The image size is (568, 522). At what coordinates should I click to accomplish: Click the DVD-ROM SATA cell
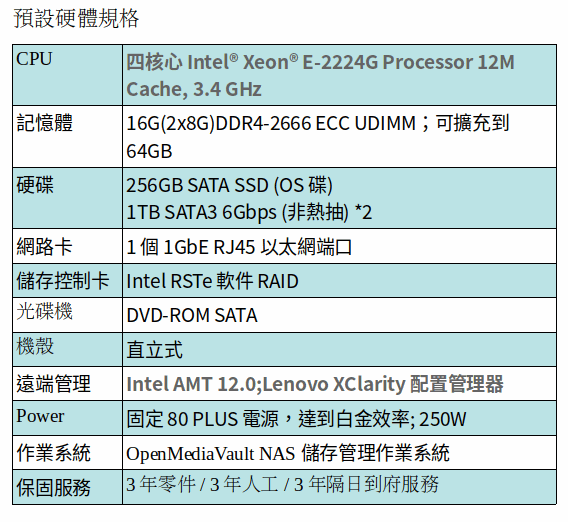[339, 315]
